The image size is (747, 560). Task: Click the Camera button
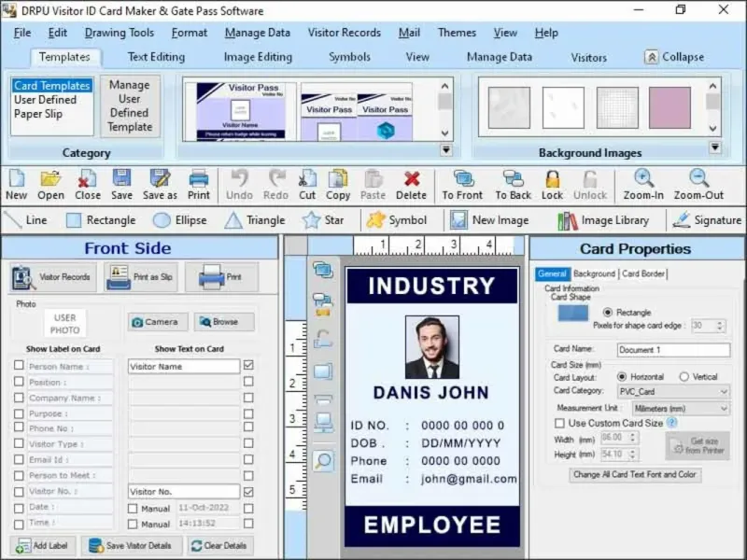(158, 322)
